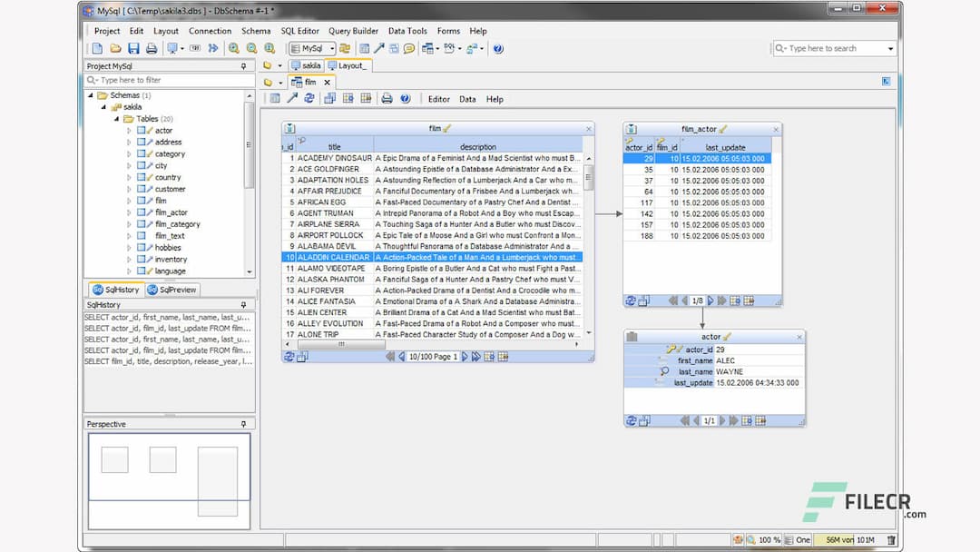Open the MySql connection dropdown

(333, 47)
